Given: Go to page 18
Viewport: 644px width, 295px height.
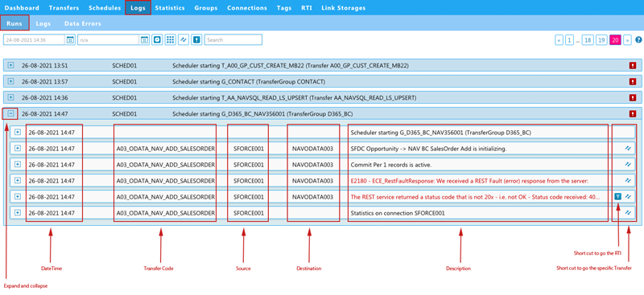Looking at the screenshot, I should point(588,40).
